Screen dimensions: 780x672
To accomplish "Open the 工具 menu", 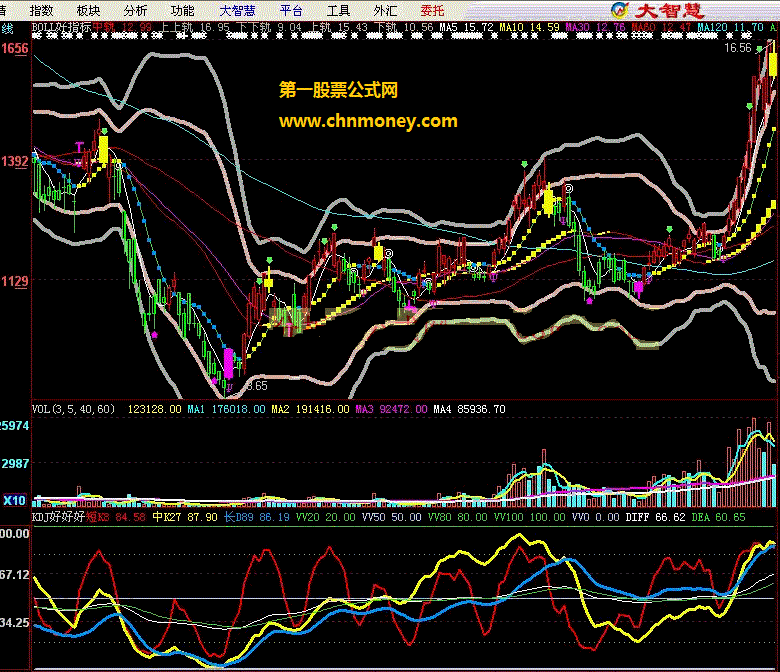I will [338, 10].
